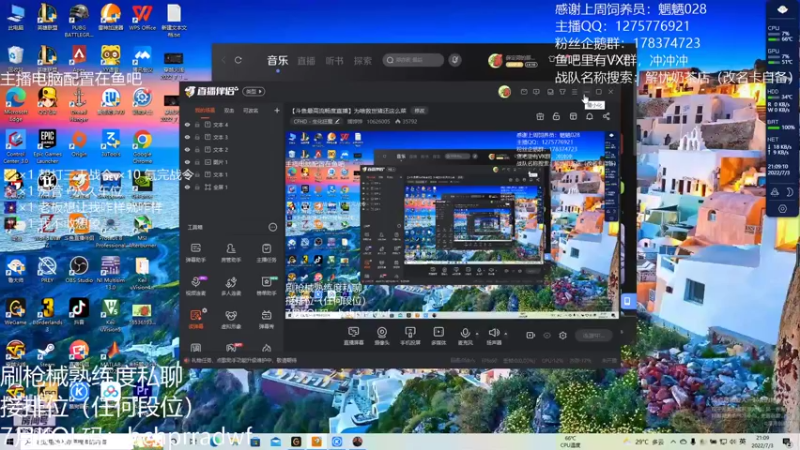Open the 弹幕助手 tool in toolbox
Image resolution: width=800 pixels, height=450 pixels.
click(195, 252)
